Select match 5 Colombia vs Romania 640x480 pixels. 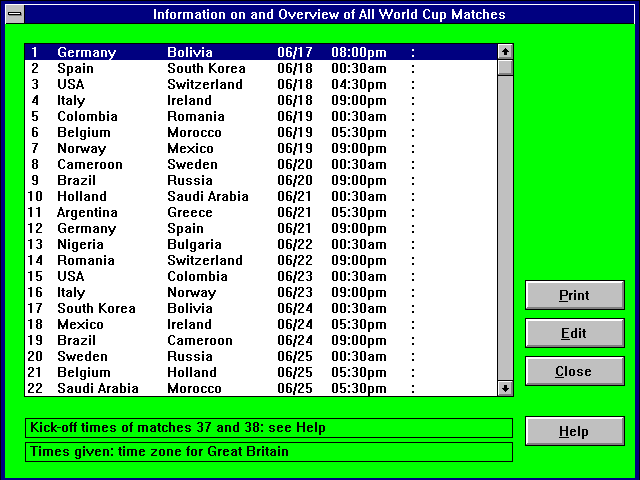(x=261, y=116)
